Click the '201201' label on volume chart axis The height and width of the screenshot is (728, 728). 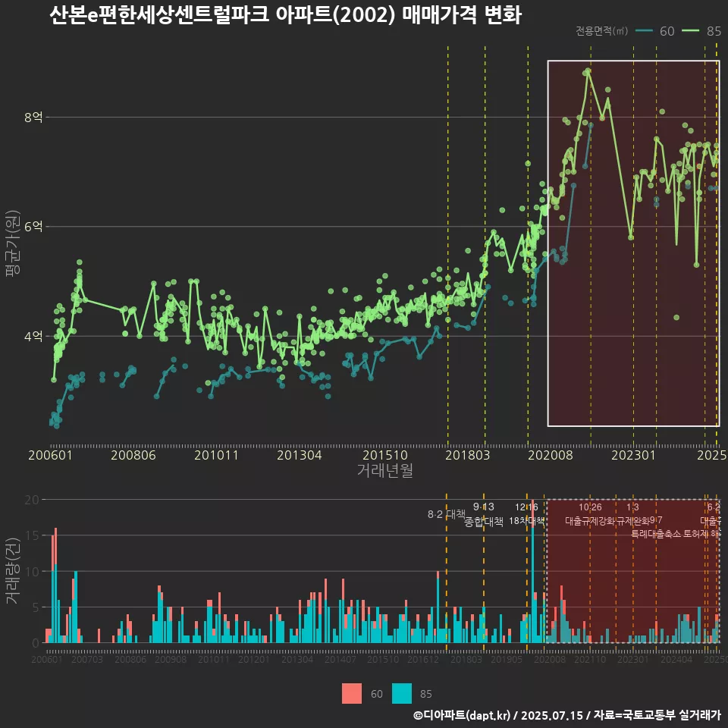point(254,659)
